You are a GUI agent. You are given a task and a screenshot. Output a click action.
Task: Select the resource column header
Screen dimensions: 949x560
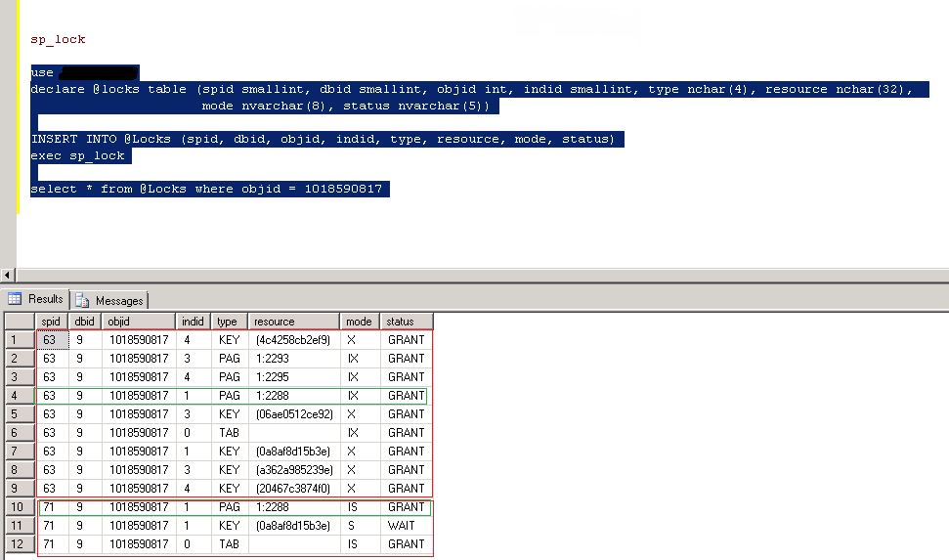point(294,322)
